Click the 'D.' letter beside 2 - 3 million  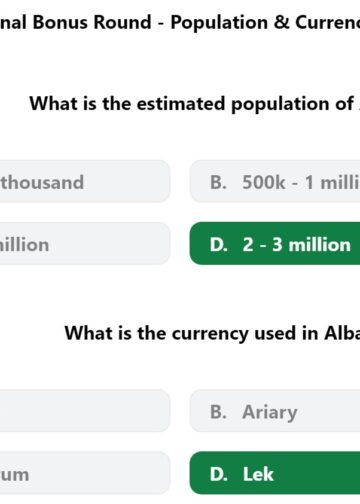pyautogui.click(x=219, y=245)
